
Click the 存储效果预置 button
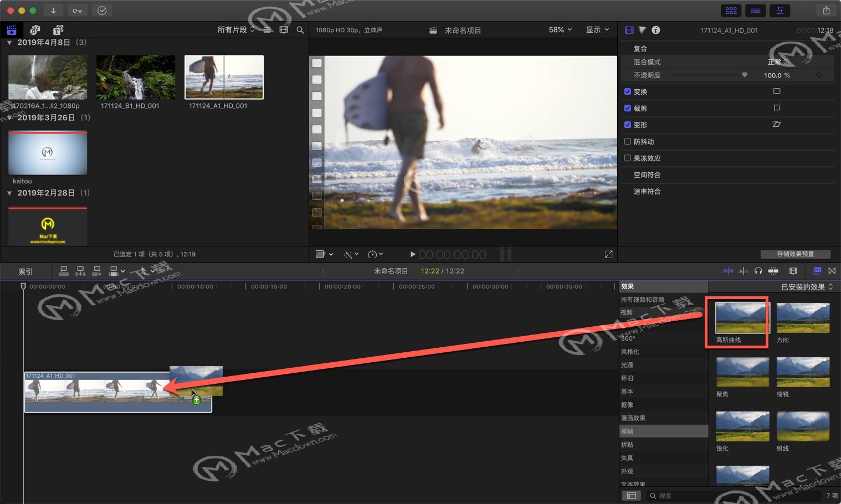tap(796, 254)
